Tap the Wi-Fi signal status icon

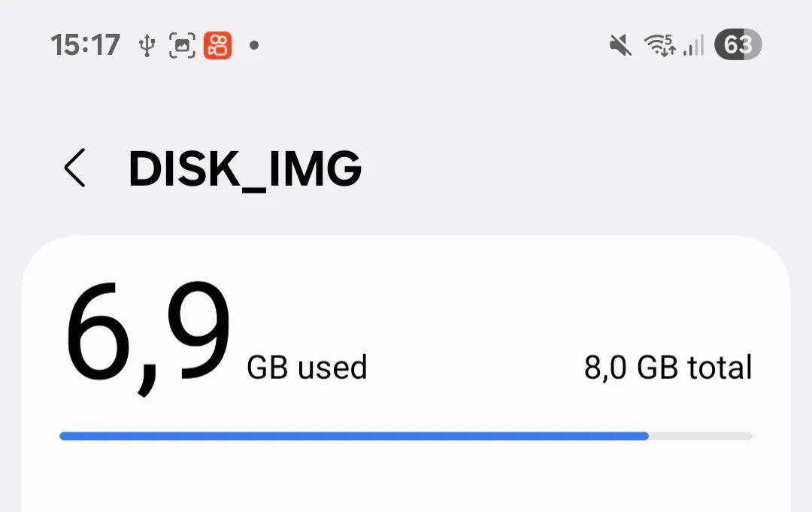659,46
